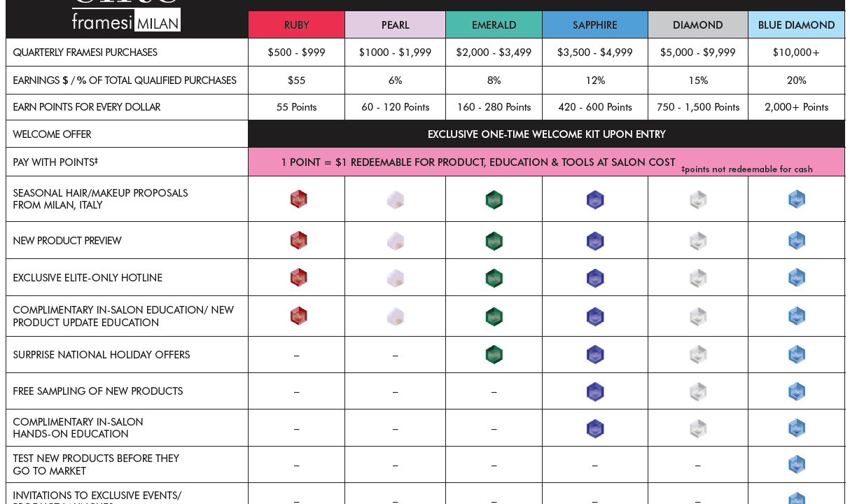
Task: Click the $10,000+ quarterly purchases cell
Action: pos(796,52)
